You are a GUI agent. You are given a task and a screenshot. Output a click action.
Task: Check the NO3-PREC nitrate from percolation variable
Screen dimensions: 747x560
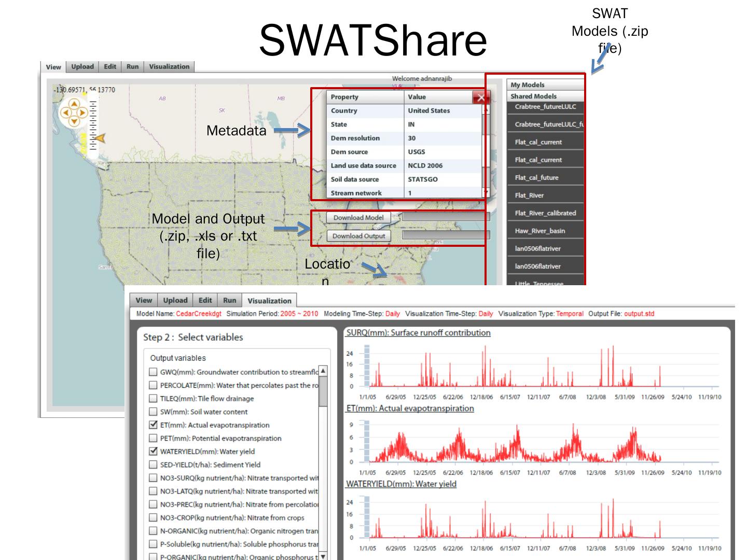pos(153,504)
